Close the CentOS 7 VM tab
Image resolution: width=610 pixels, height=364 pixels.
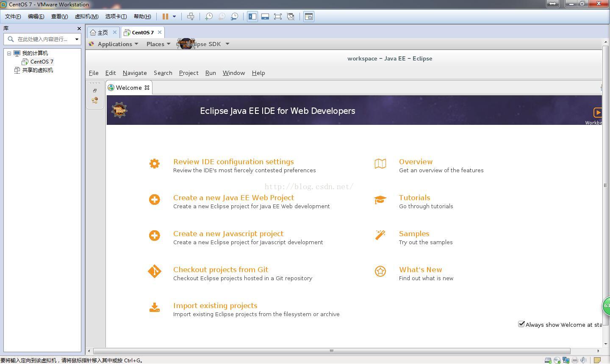click(160, 32)
